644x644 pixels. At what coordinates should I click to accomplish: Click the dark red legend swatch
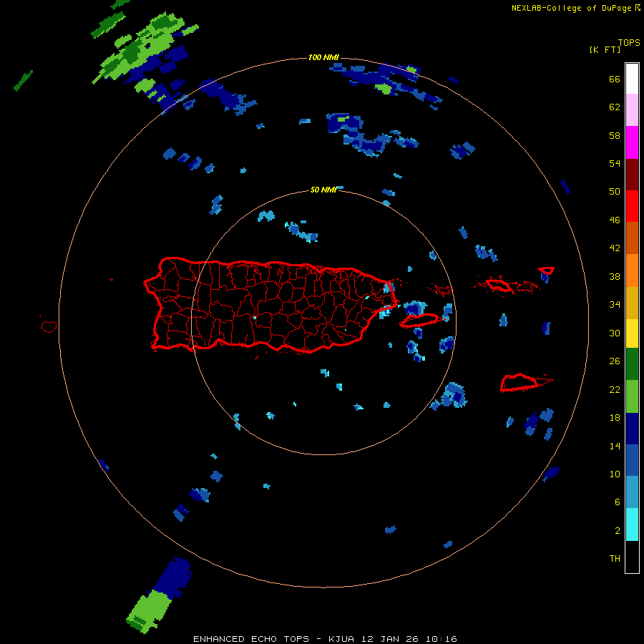pos(632,174)
